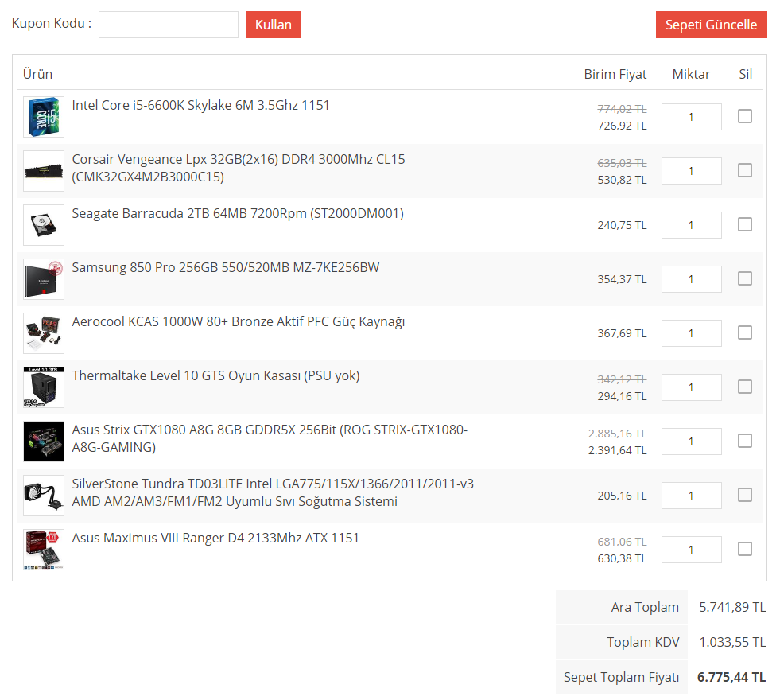Tick delete checkbox for Corsair Vengeance Lpx
780x700 pixels.
745,171
